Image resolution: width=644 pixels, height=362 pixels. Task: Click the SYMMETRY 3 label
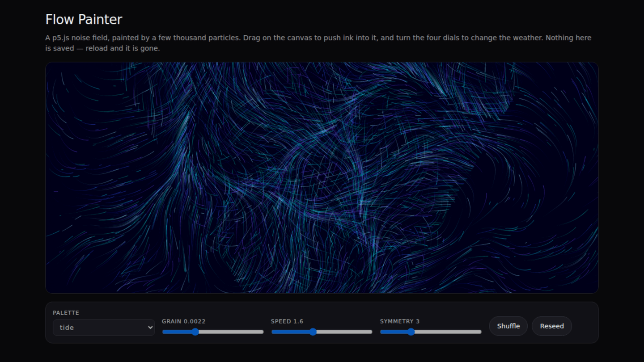click(400, 321)
